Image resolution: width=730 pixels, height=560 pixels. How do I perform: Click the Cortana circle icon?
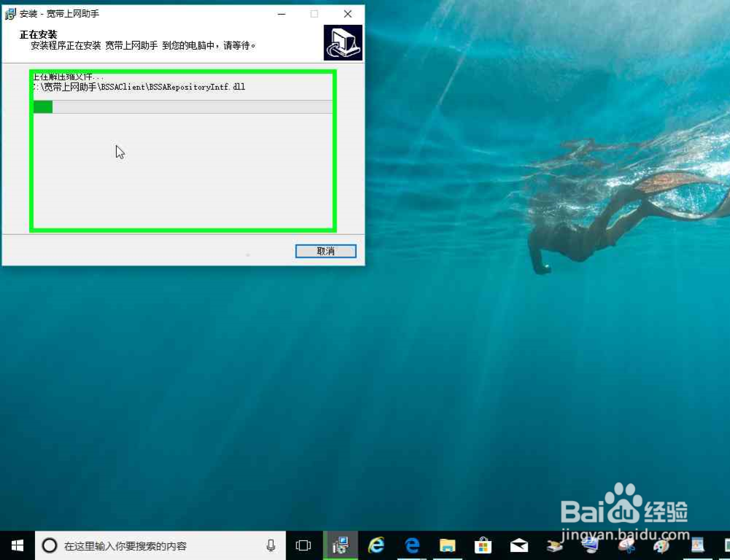50,545
